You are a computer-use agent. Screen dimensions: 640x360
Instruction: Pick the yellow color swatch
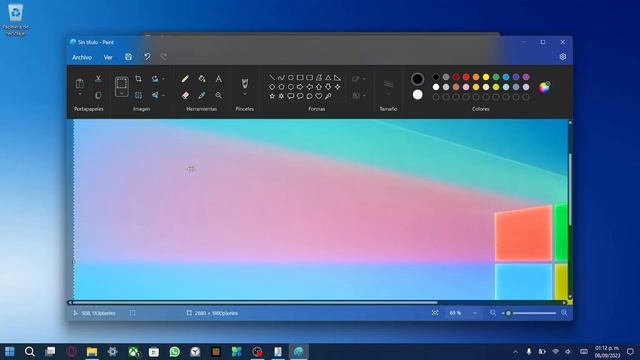486,77
